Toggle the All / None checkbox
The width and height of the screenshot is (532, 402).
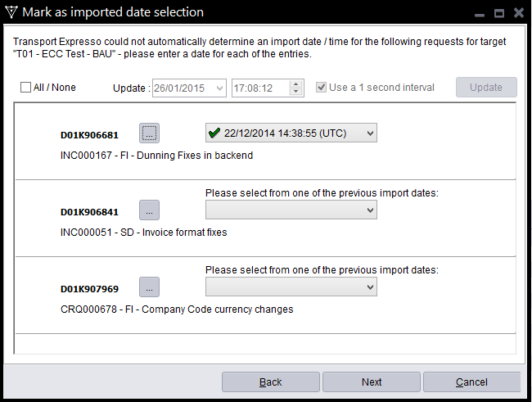click(x=26, y=88)
